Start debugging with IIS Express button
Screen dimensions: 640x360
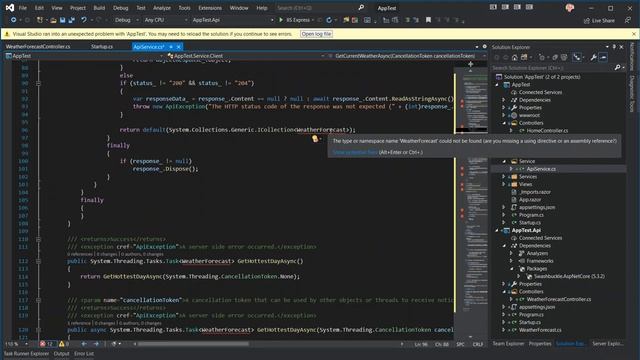294,20
